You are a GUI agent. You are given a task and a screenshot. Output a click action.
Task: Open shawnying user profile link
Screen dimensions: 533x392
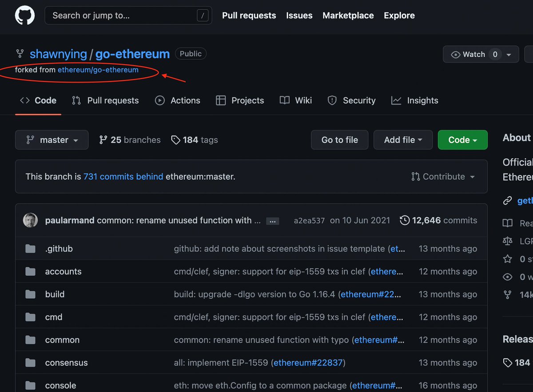[x=58, y=54]
